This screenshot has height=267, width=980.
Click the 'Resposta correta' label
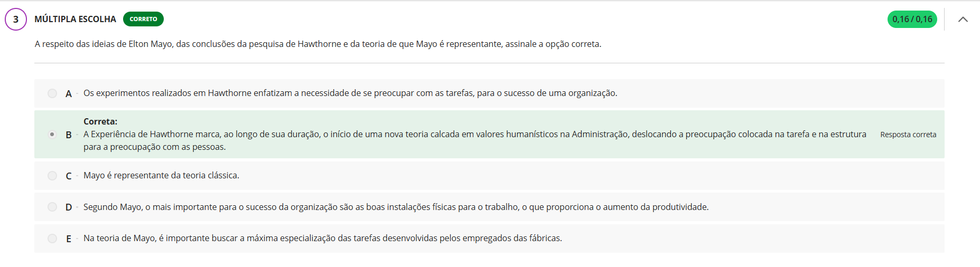pyautogui.click(x=908, y=135)
